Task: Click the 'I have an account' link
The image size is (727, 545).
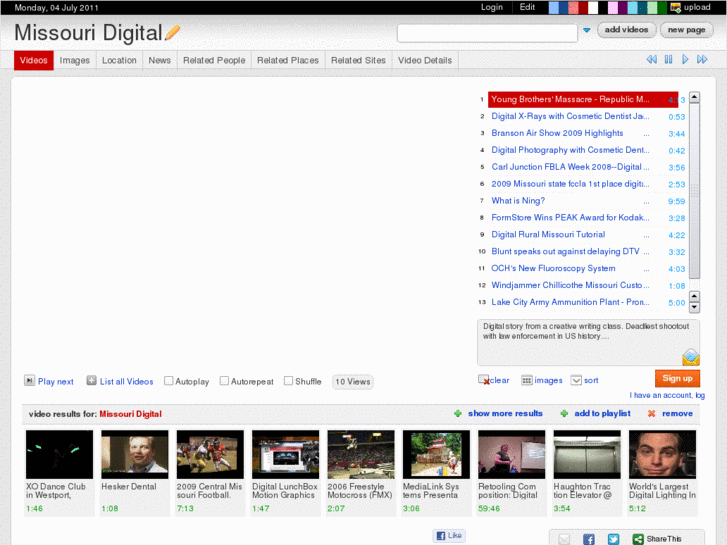Action: point(667,395)
